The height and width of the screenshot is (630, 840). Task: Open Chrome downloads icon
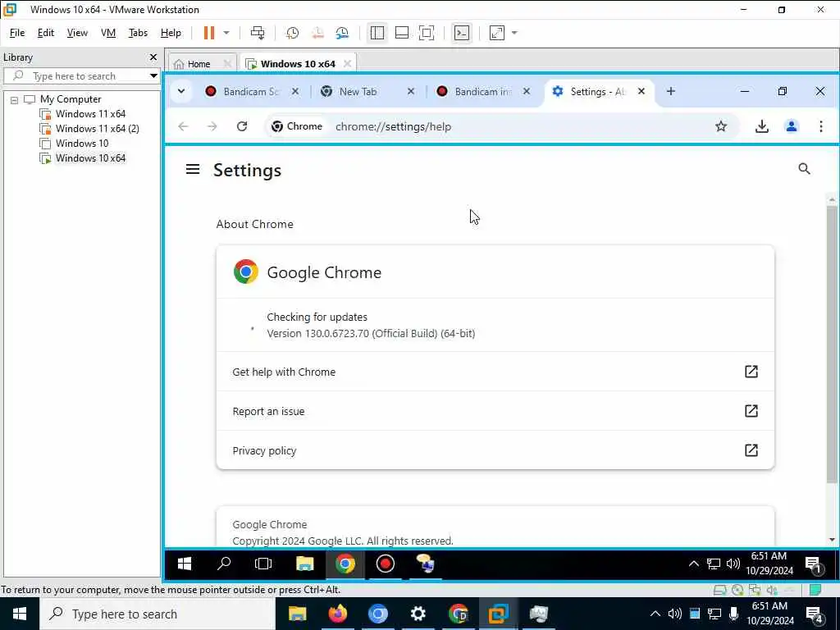[x=762, y=126]
